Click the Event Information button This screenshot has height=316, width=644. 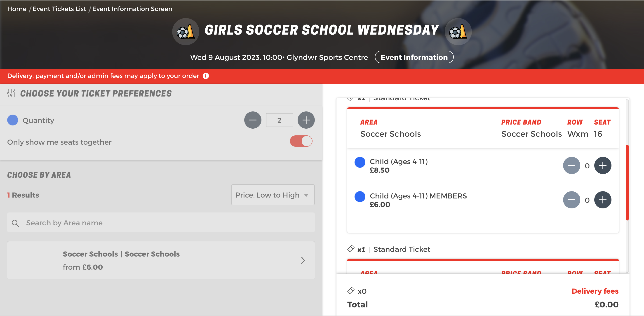tap(414, 57)
